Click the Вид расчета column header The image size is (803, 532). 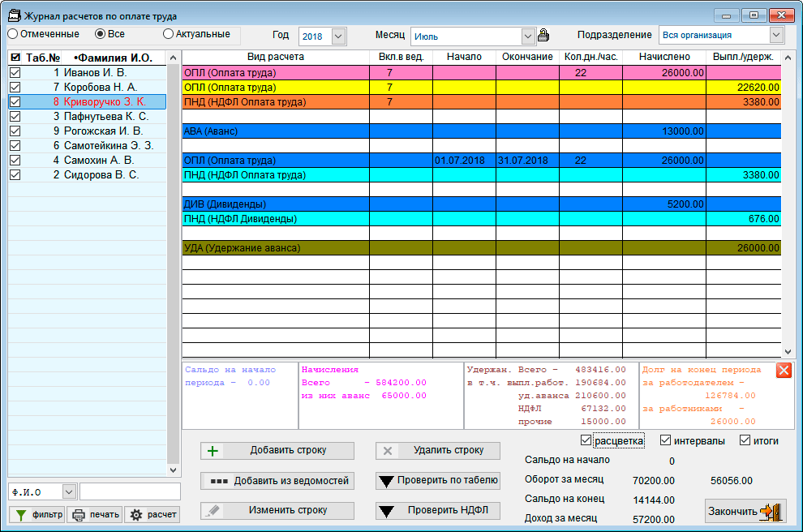[x=276, y=57]
